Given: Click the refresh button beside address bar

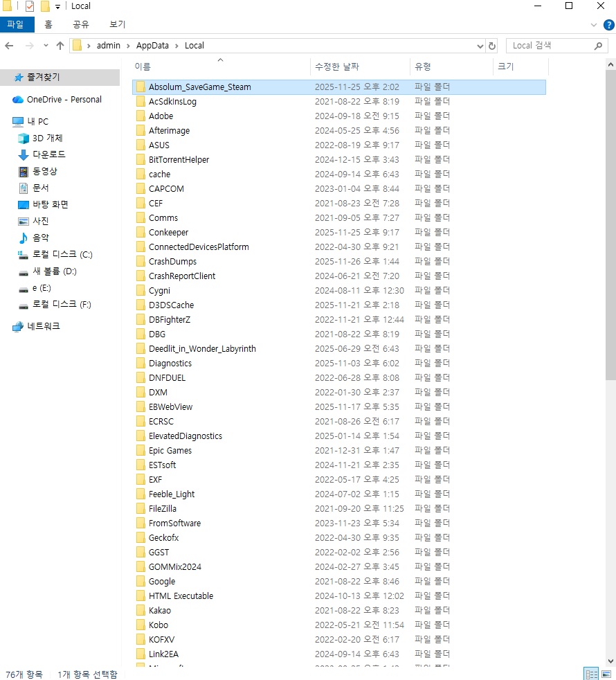Looking at the screenshot, I should 492,46.
